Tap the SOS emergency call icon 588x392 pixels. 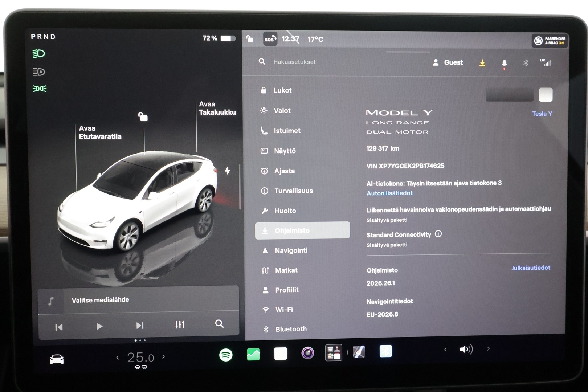tap(270, 39)
